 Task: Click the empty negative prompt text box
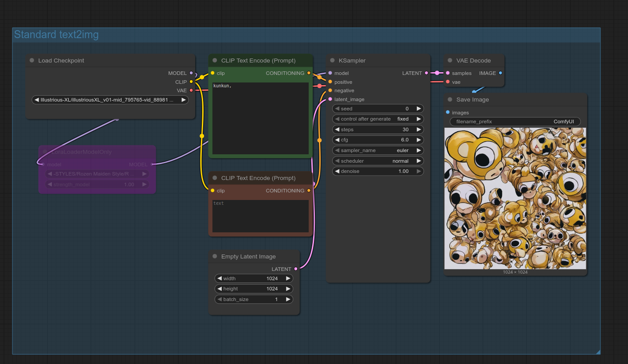click(260, 216)
